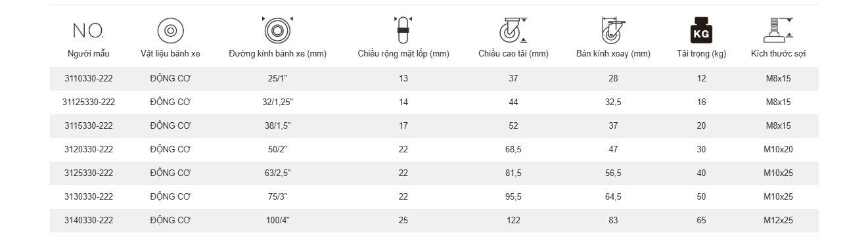Click the swivel radius caster icon
Image resolution: width=868 pixels, height=243 pixels.
point(612,30)
